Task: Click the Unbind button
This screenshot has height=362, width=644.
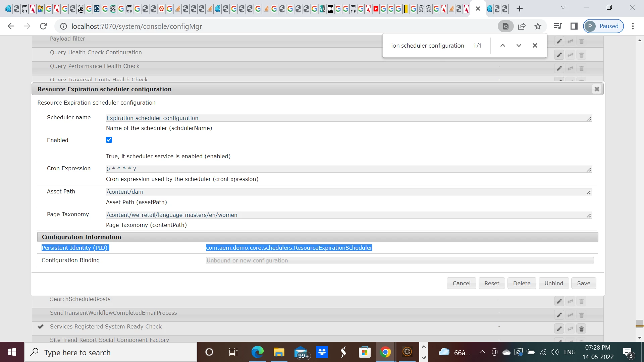Action: tap(553, 283)
